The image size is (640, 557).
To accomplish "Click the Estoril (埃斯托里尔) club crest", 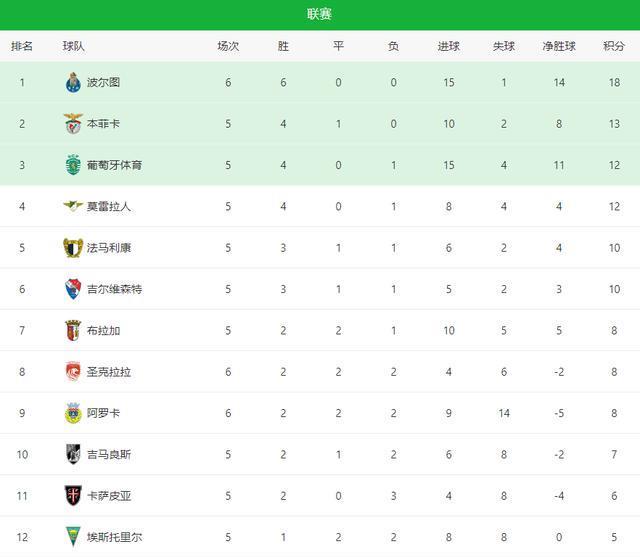I will coord(73,536).
